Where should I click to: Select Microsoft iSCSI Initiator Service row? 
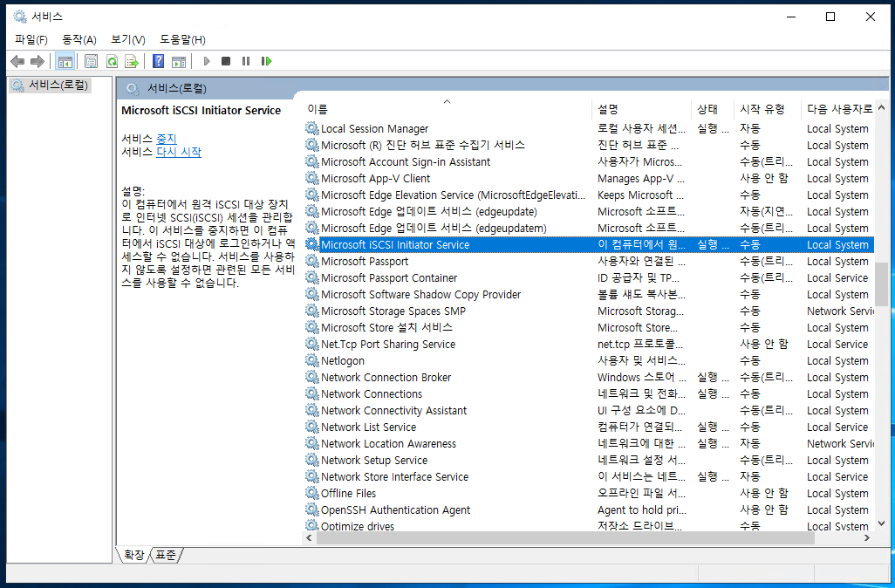coord(589,244)
